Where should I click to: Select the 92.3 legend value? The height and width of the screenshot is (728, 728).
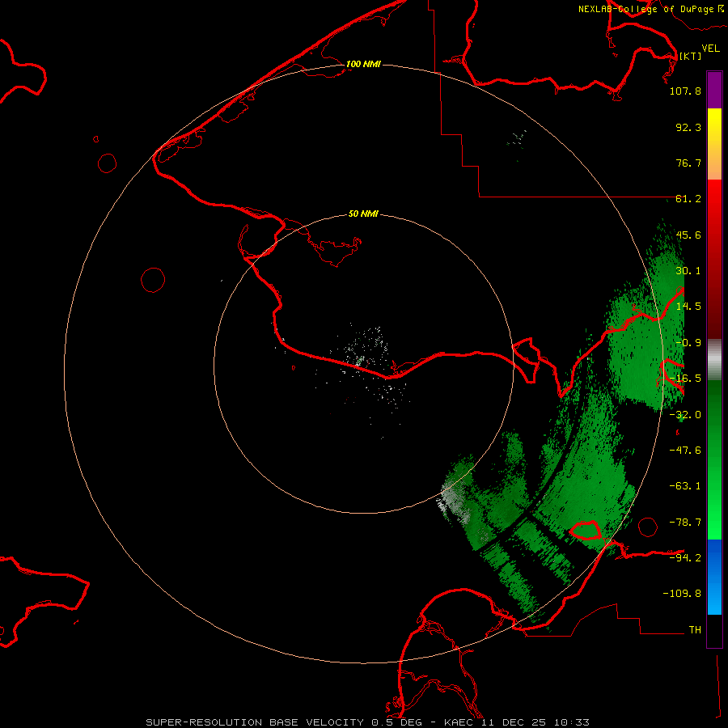tap(688, 127)
